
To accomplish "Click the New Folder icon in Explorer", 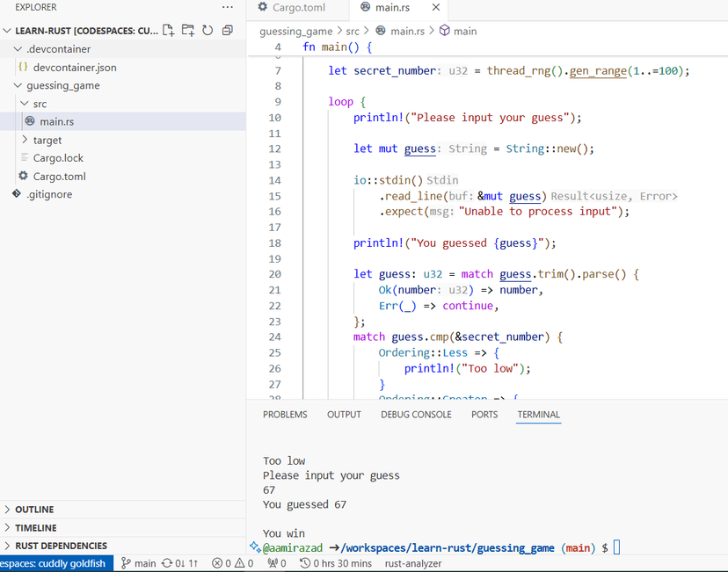I will pyautogui.click(x=188, y=31).
